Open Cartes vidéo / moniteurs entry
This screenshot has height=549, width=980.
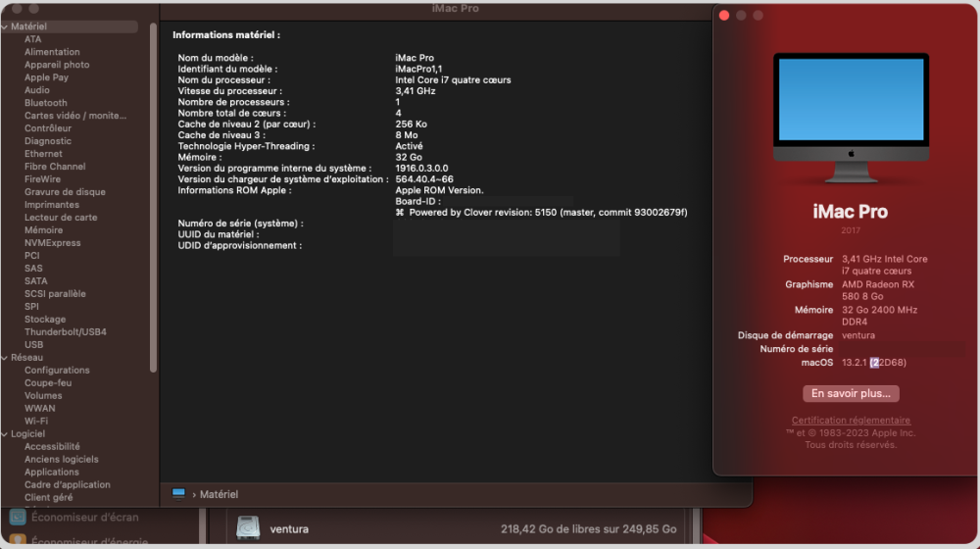[x=75, y=116]
